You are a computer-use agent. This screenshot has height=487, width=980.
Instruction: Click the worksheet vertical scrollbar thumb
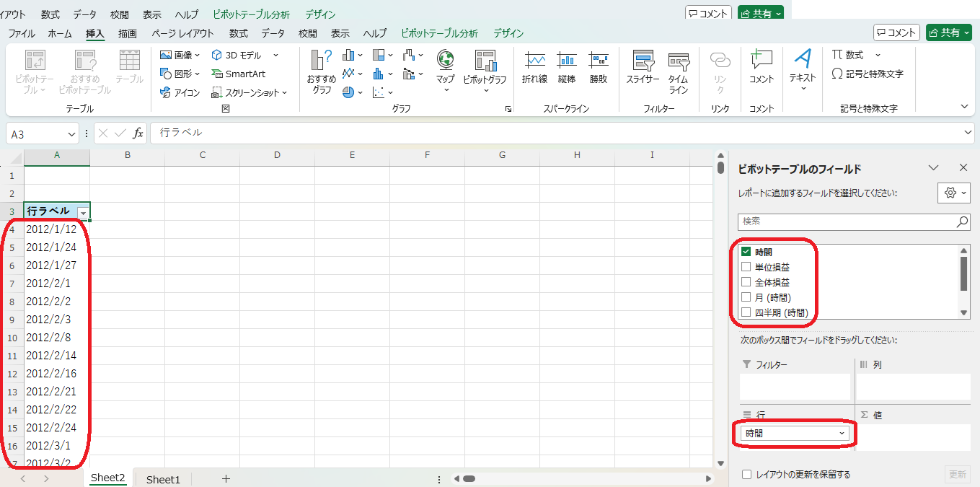pos(720,167)
